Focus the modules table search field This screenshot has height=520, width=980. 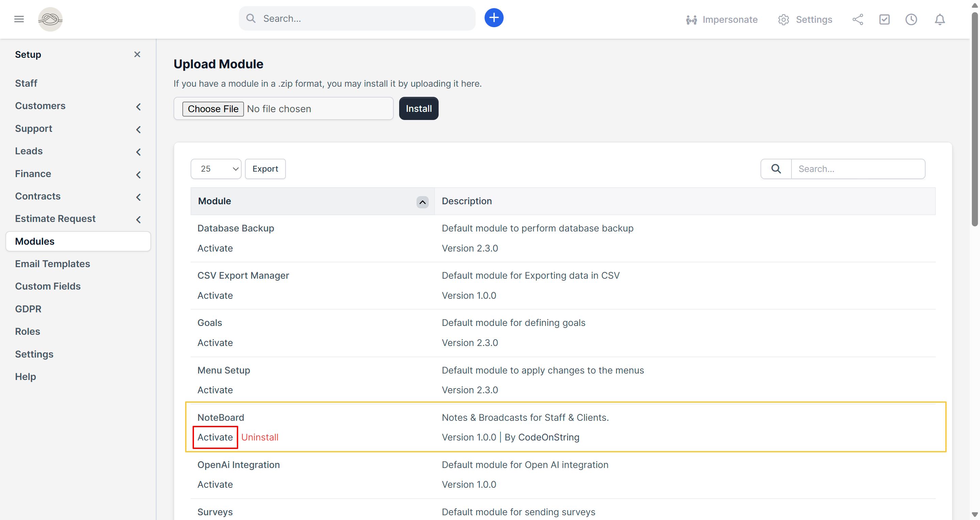pos(857,169)
